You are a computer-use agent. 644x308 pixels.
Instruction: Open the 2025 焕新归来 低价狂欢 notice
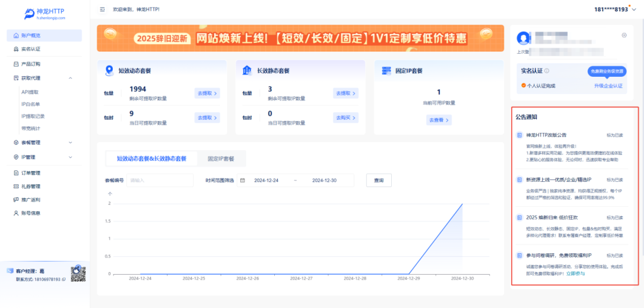click(552, 217)
